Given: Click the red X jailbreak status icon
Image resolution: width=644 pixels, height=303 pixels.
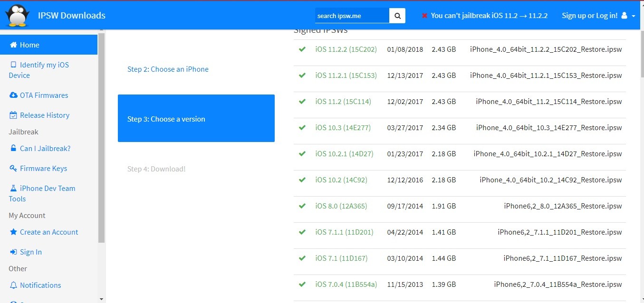Looking at the screenshot, I should [424, 16].
